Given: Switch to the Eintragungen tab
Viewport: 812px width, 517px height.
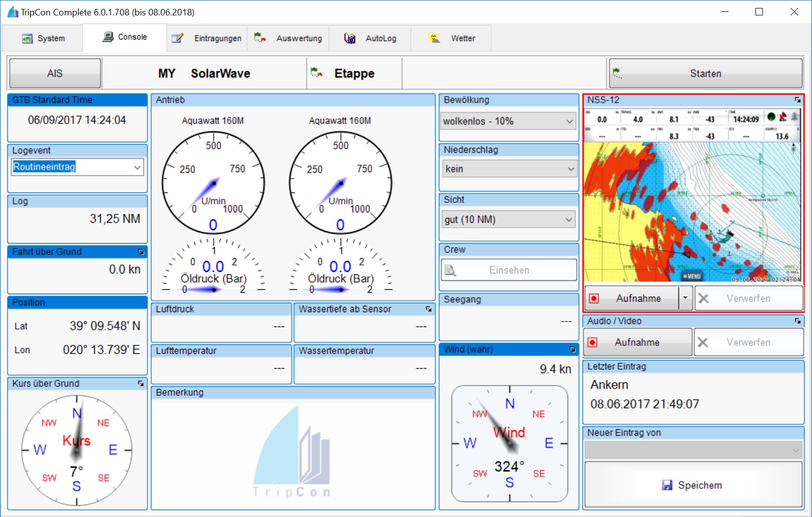Looking at the screenshot, I should [207, 38].
